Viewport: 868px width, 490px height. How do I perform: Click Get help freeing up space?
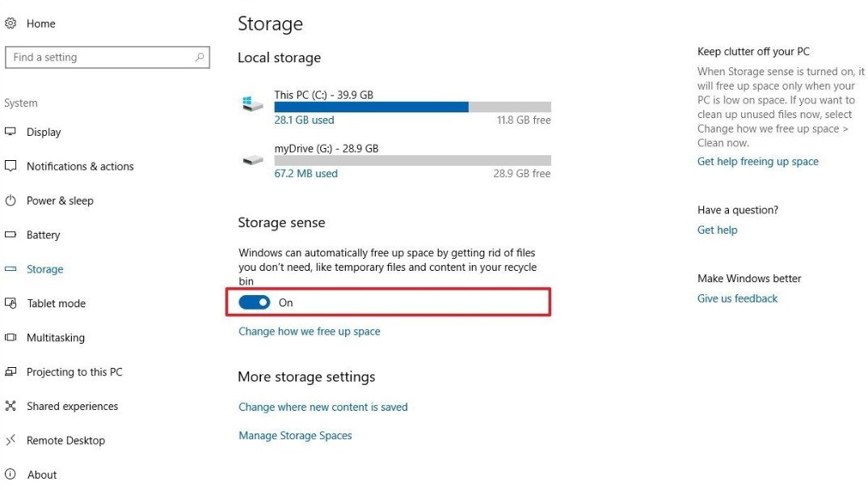(757, 162)
